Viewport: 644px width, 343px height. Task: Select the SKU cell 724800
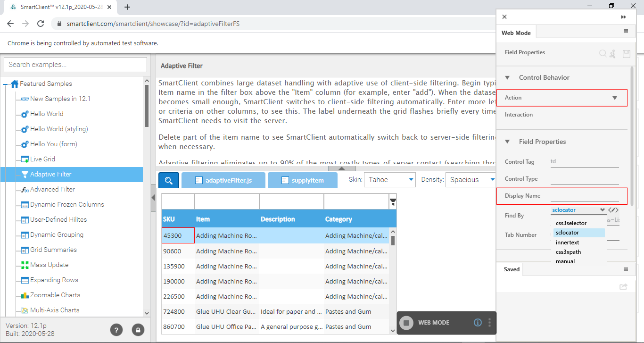(x=178, y=311)
